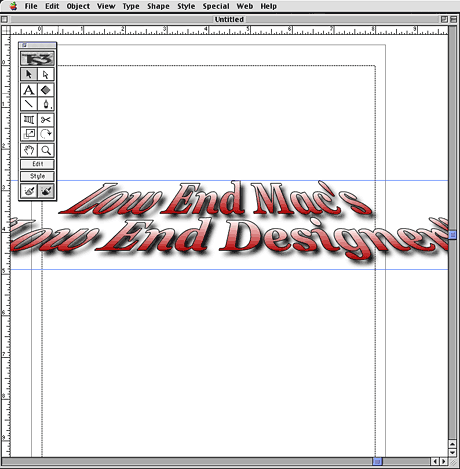Click the Edit button in the tool palette
The width and height of the screenshot is (460, 469).
[x=37, y=164]
